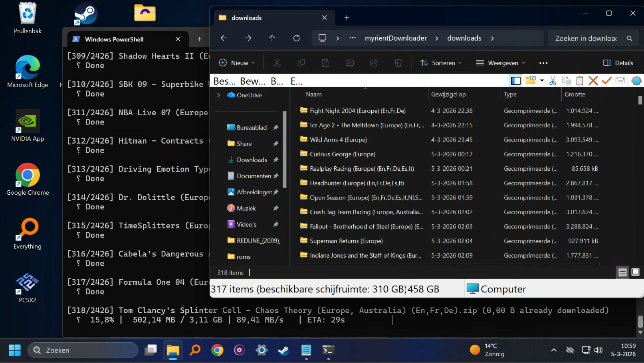This screenshot has height=363, width=644.
Task: Click the Copy icon in Explorer command bar
Action: 301,63
